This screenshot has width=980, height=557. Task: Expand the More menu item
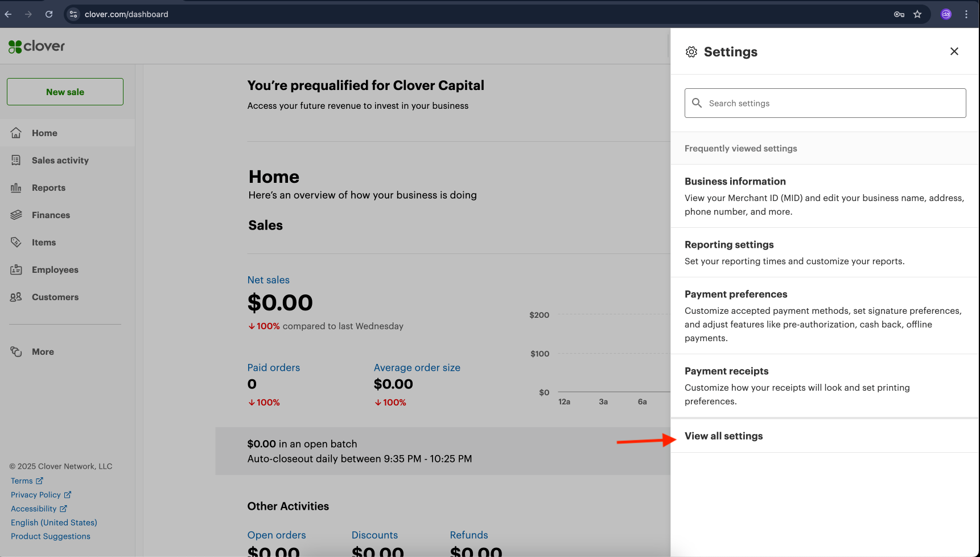click(x=67, y=351)
